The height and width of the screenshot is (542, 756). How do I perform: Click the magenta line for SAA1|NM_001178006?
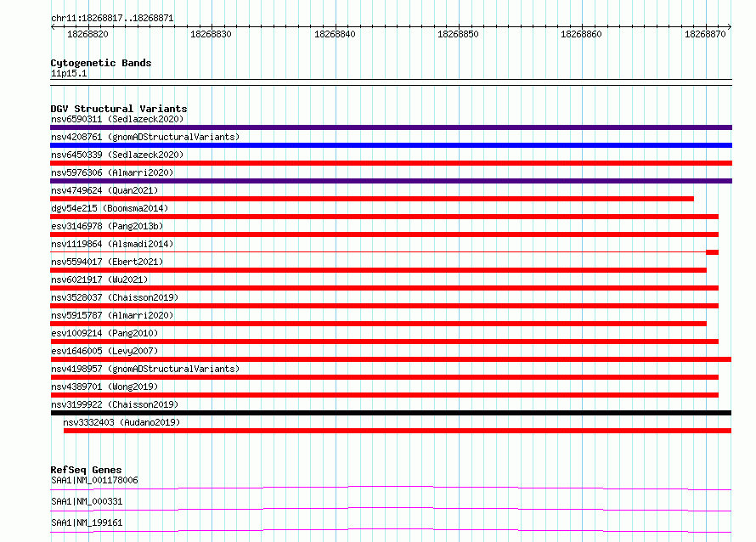point(391,488)
